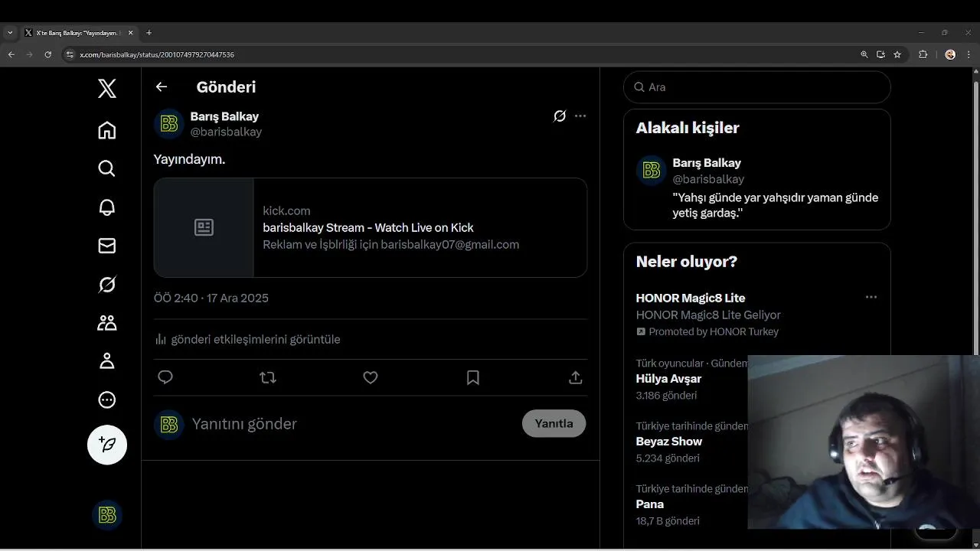Viewport: 980px width, 551px height.
Task: Click Promoted by HONOR Turkey label
Action: (x=707, y=331)
